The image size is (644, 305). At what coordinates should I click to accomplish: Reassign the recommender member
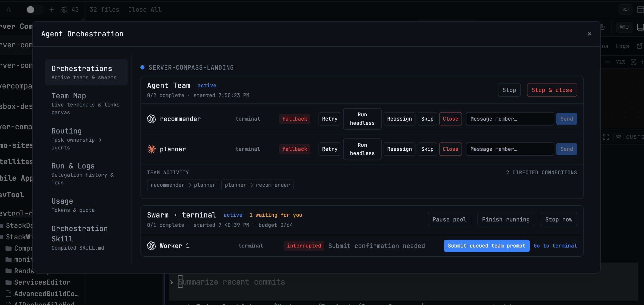399,119
